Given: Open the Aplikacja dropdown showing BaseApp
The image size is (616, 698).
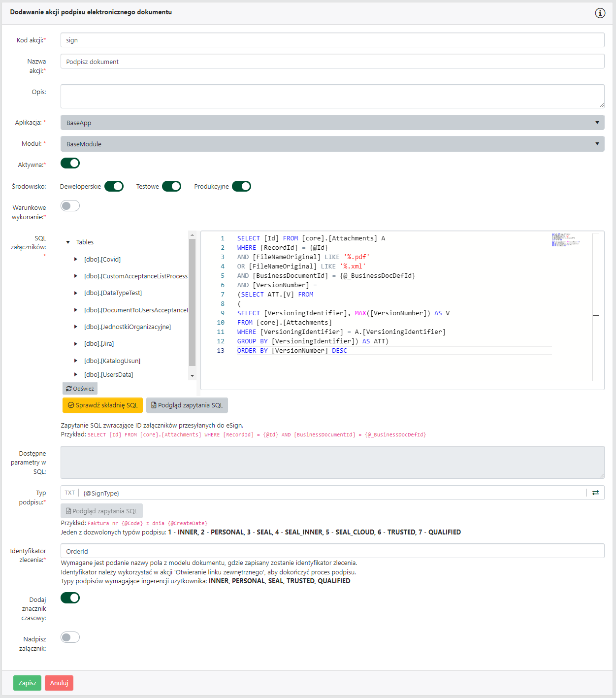Looking at the screenshot, I should coord(332,123).
